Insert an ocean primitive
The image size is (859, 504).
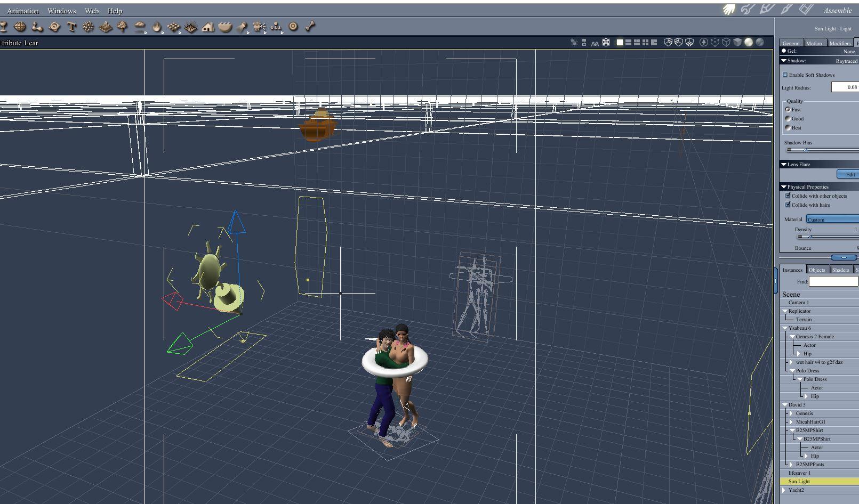225,27
